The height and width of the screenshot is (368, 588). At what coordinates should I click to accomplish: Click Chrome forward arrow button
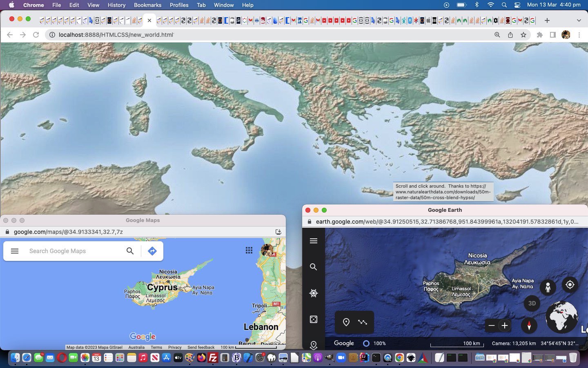pos(23,35)
